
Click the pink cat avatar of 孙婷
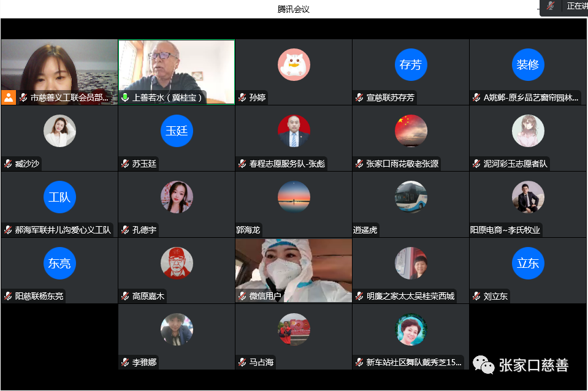click(294, 65)
